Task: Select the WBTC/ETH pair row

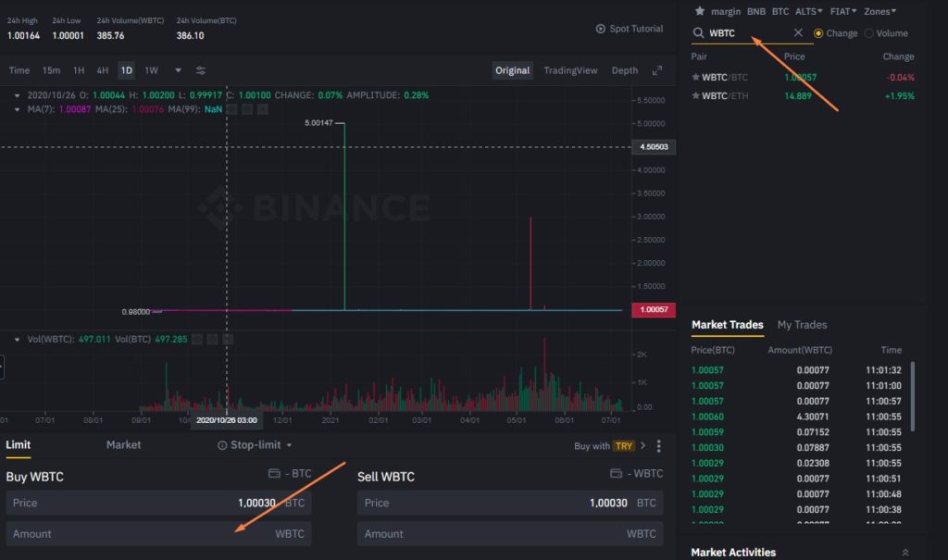Action: tap(803, 95)
